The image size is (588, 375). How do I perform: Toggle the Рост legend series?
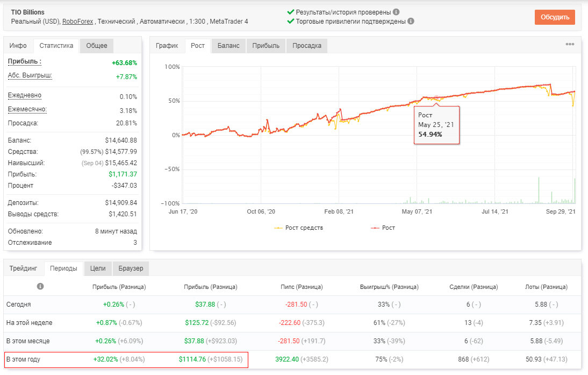click(383, 228)
